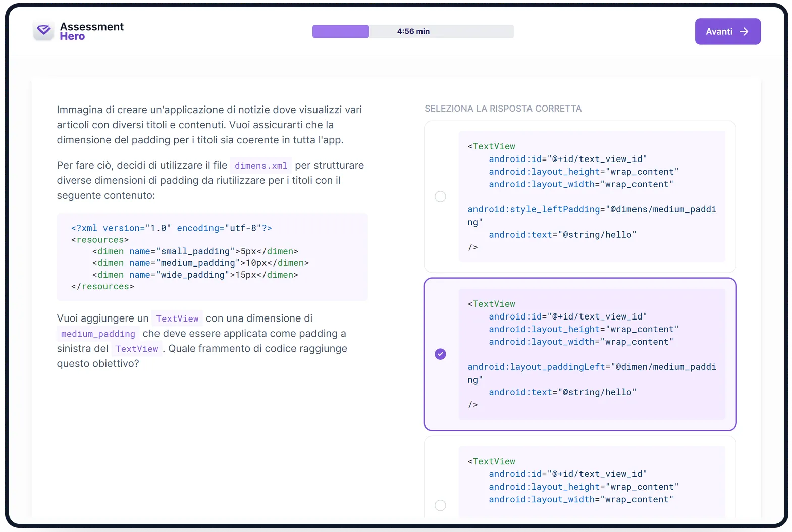Click the "Assessment Hero" brand name

[91, 31]
